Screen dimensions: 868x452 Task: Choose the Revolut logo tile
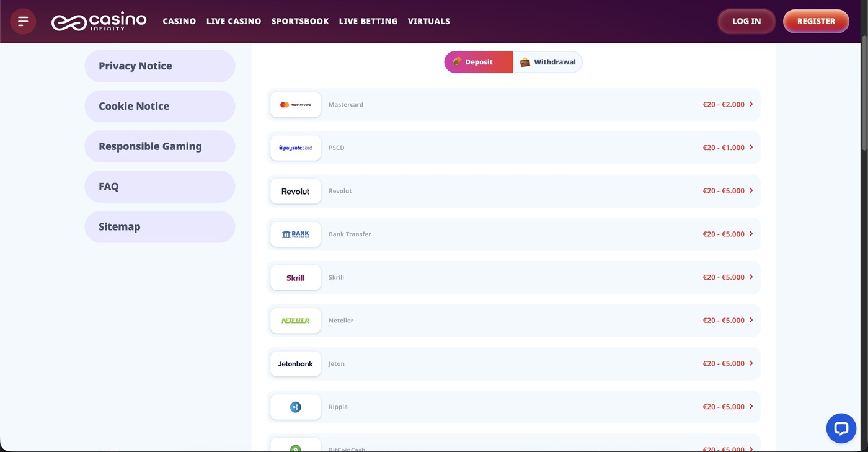pos(296,191)
